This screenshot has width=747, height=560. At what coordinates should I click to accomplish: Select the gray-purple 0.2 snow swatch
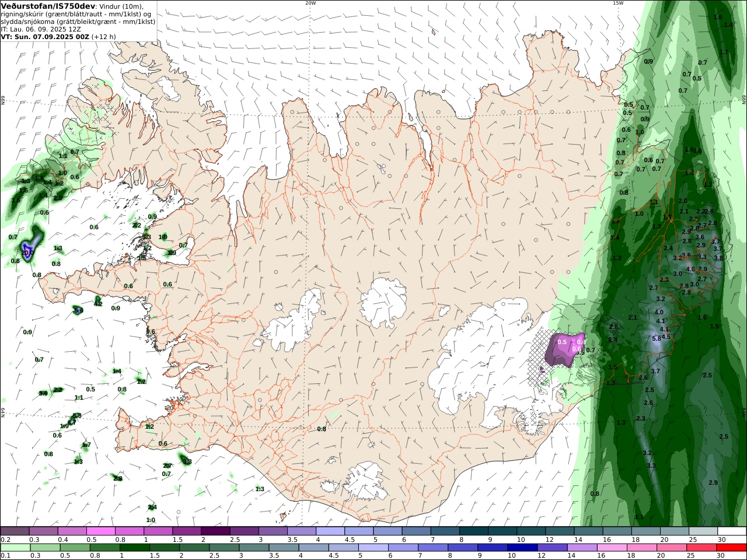(15, 531)
